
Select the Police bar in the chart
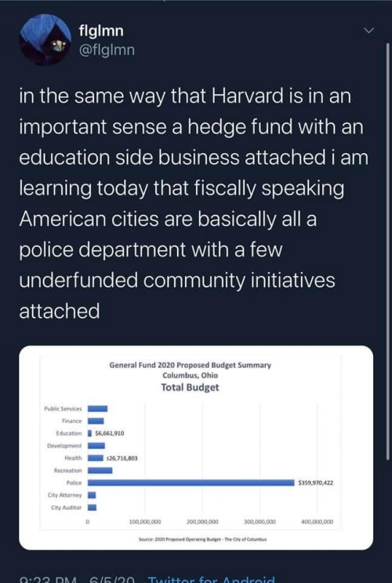tap(191, 483)
